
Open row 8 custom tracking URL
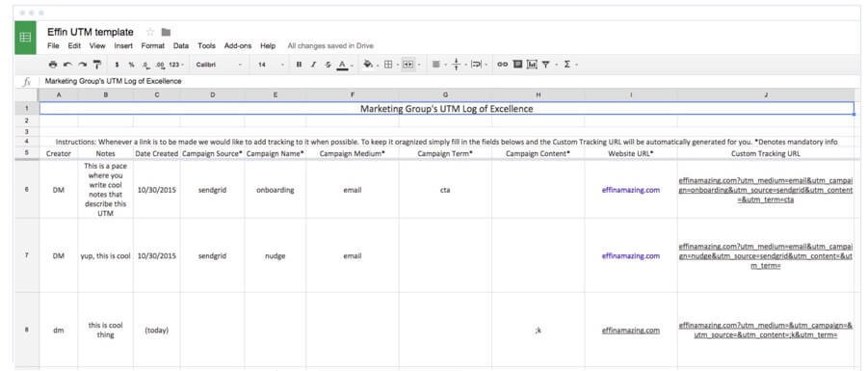[766, 330]
